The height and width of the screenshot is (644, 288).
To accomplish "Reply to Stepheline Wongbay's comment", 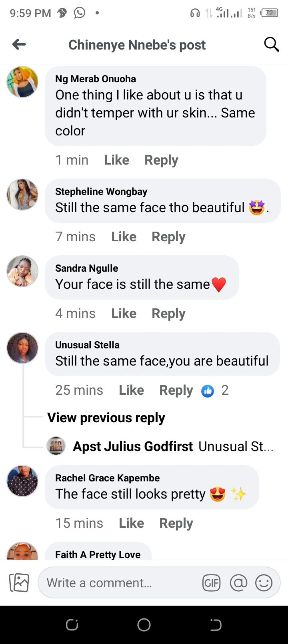I will [x=168, y=237].
